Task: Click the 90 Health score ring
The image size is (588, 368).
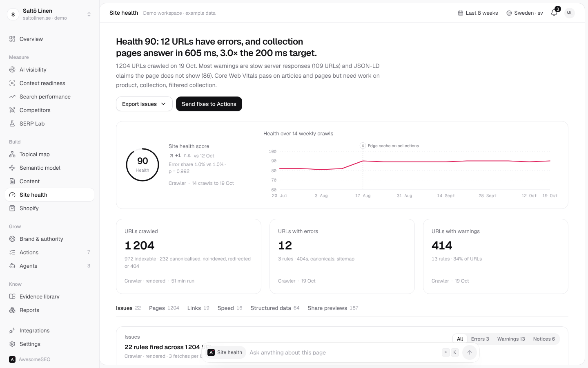Action: pyautogui.click(x=143, y=165)
